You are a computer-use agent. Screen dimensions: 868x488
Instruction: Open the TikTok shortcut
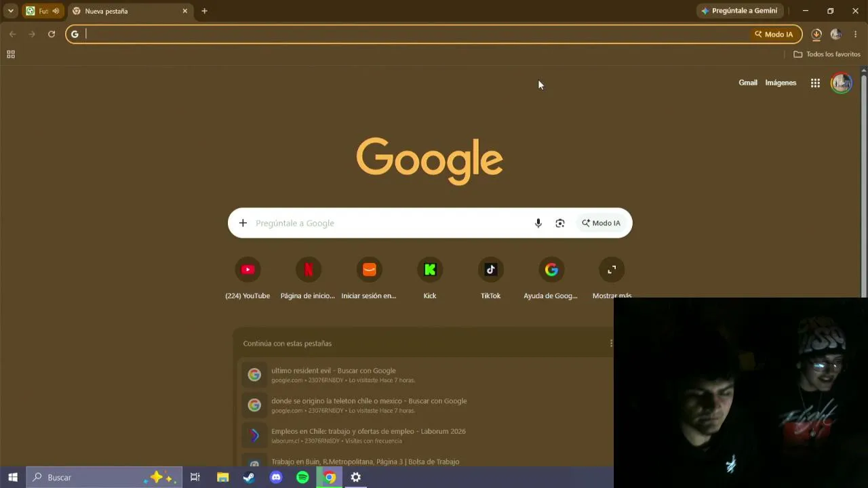click(491, 279)
